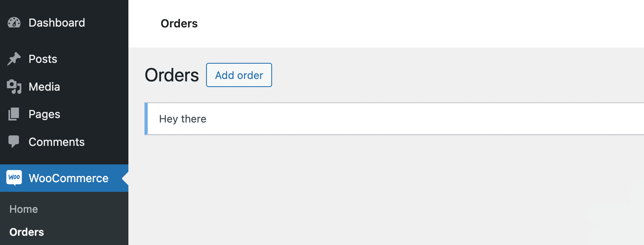Select the Posts pushpin icon

click(x=14, y=59)
